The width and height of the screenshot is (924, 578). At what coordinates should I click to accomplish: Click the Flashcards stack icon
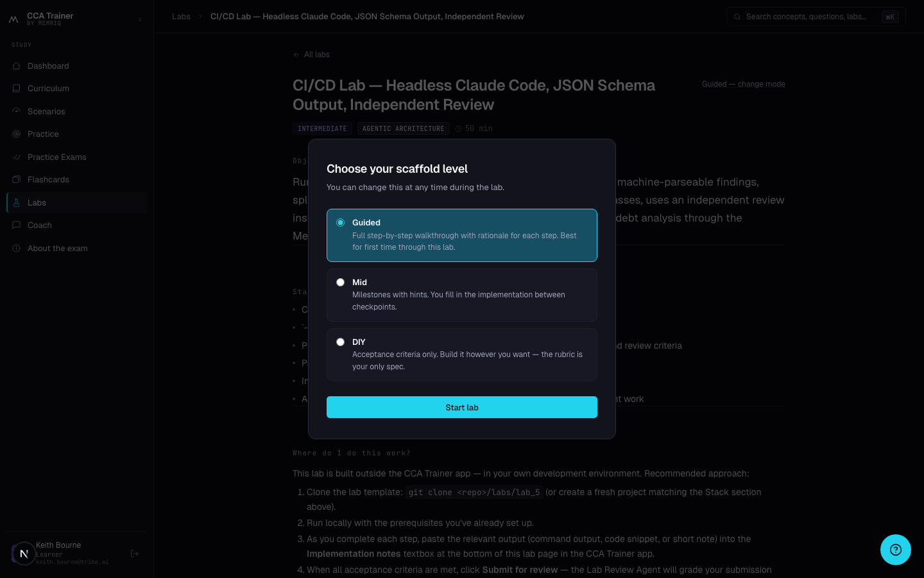[17, 180]
